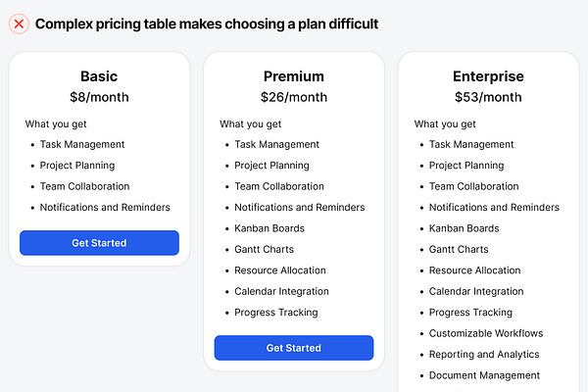Viewport: 588px width, 392px height.
Task: Select the Premium plan title
Action: (x=294, y=76)
